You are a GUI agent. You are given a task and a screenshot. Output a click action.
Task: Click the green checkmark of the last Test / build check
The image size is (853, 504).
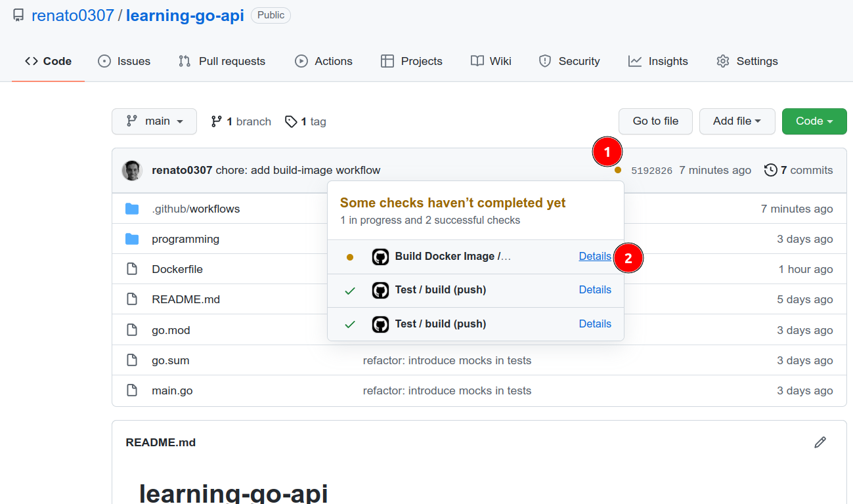[x=350, y=324]
